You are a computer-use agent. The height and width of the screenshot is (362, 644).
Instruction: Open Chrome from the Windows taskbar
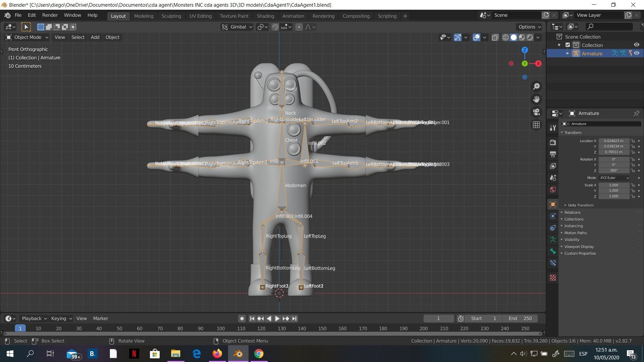[x=259, y=354]
